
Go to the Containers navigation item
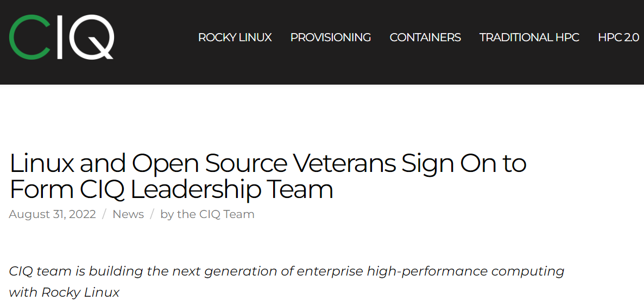(x=425, y=37)
